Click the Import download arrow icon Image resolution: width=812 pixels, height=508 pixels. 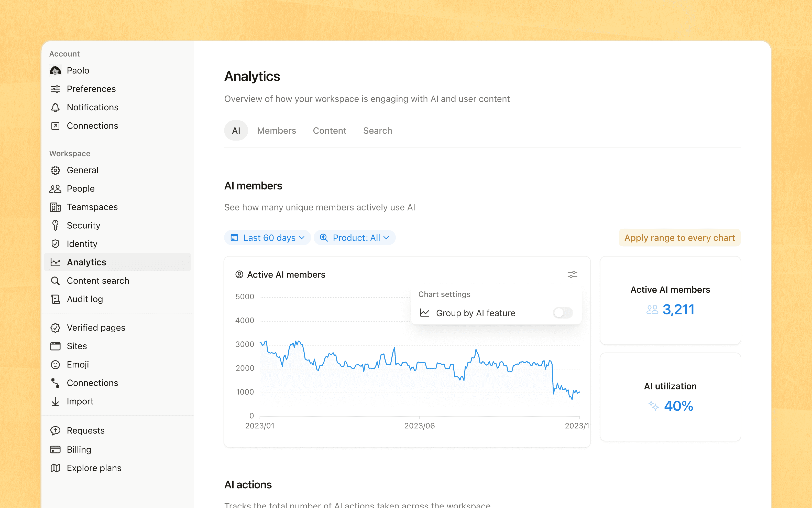click(x=55, y=401)
